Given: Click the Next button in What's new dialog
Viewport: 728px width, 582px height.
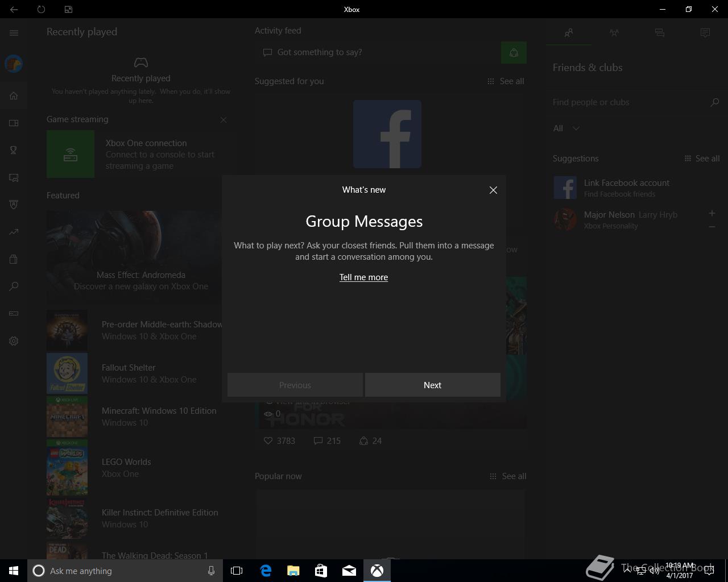Looking at the screenshot, I should click(x=432, y=385).
